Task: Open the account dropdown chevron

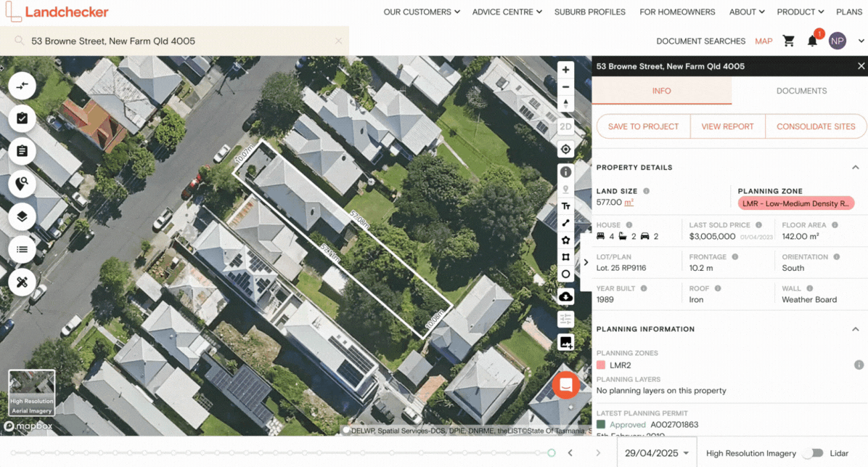Action: (x=861, y=41)
